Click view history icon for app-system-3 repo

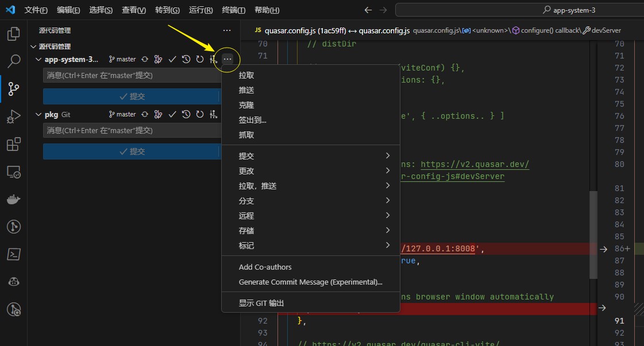click(186, 59)
